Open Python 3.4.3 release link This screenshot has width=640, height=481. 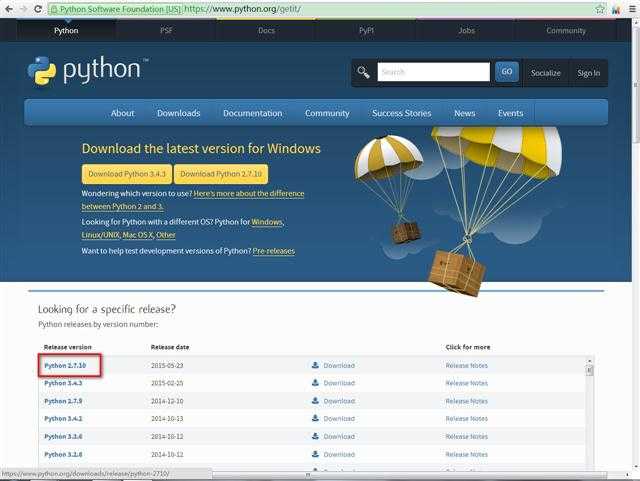63,383
